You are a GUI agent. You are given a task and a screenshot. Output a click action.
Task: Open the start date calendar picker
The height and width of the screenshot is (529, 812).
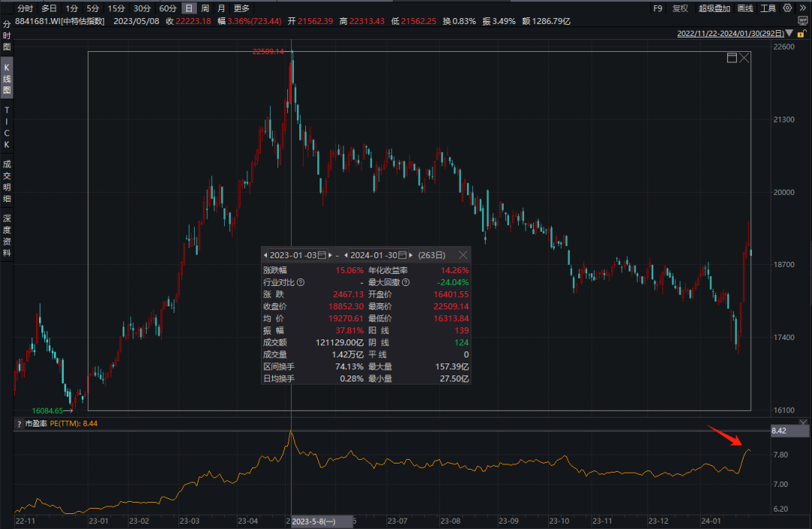coord(322,255)
